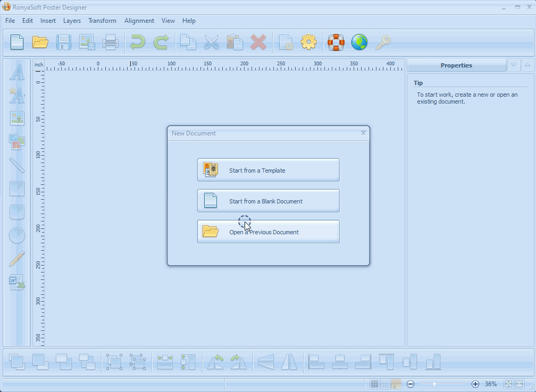Toggle the dotted grid icon in status bar
The height and width of the screenshot is (392, 536).
(385, 384)
